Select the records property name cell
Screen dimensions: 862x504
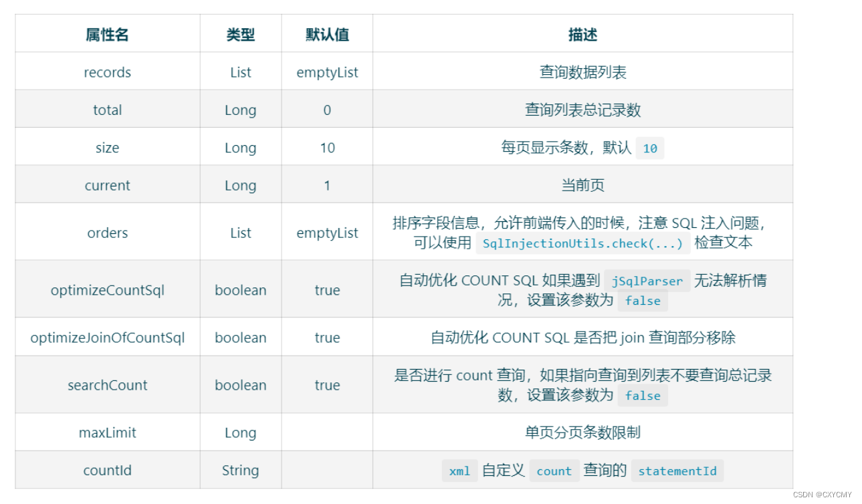click(107, 72)
